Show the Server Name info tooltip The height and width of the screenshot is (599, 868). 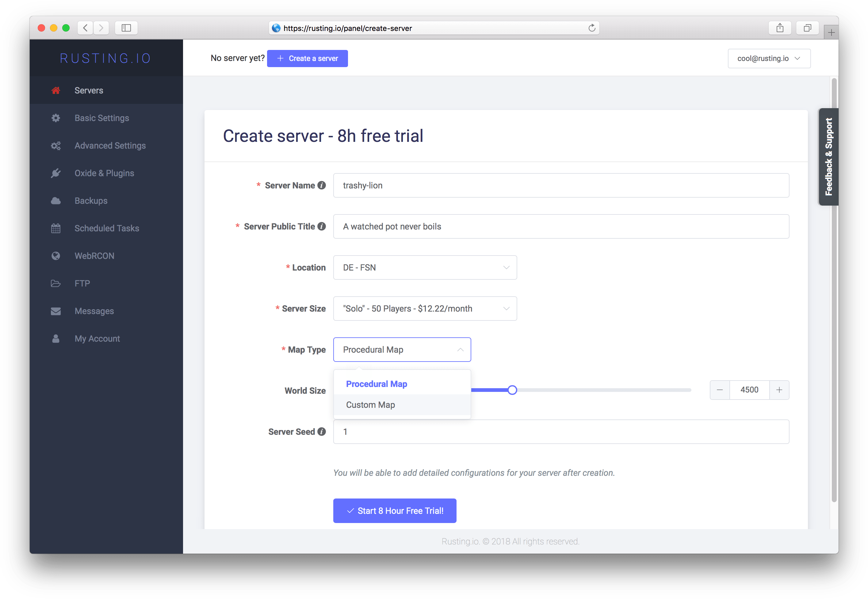[321, 185]
